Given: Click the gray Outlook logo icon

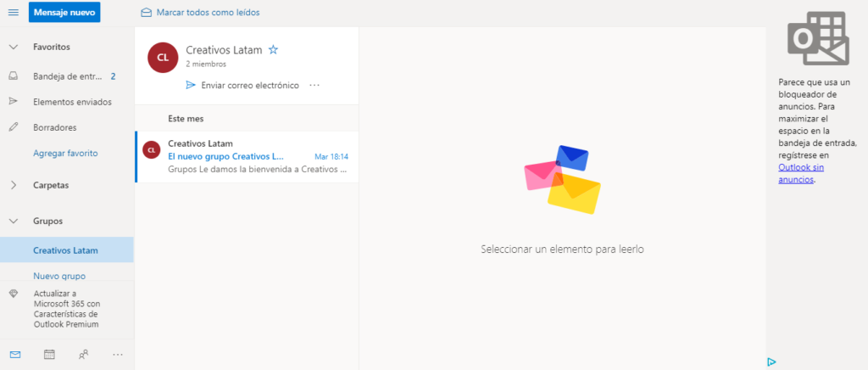Looking at the screenshot, I should coord(818,39).
